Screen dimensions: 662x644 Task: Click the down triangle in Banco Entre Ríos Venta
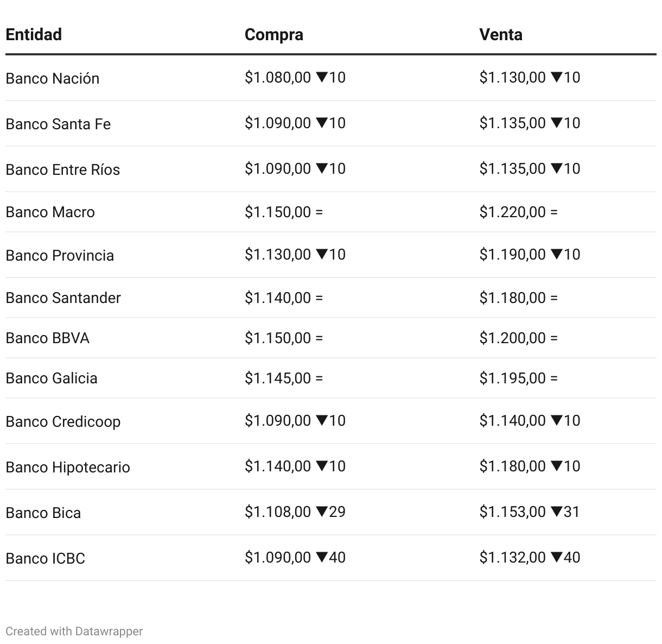[x=556, y=169]
